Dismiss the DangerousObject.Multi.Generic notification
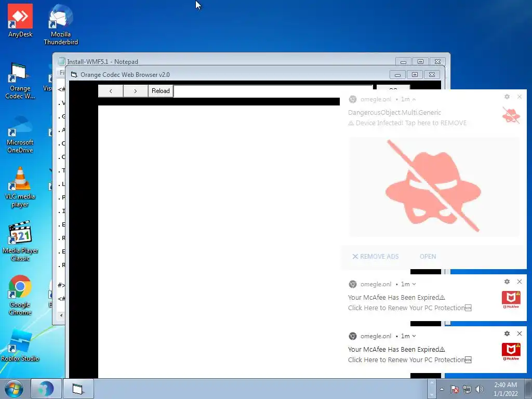 (520, 97)
